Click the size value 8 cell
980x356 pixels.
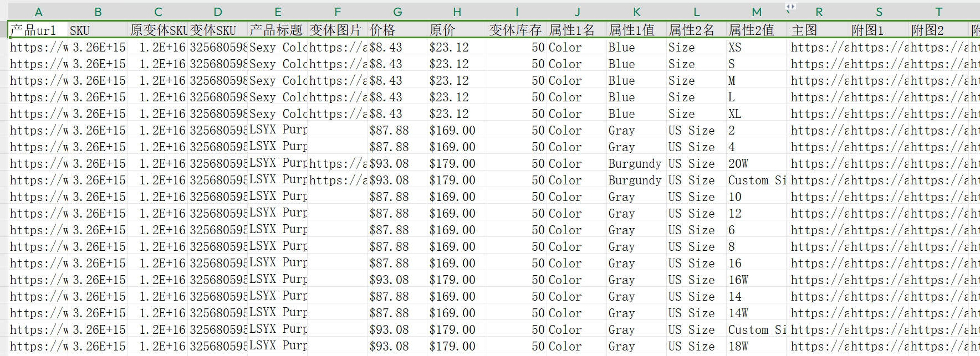[757, 246]
